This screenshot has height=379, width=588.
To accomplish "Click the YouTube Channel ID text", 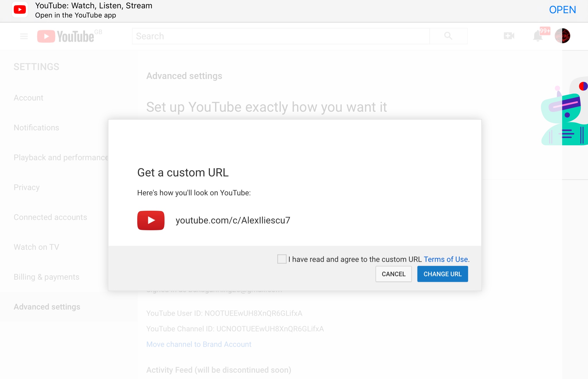I will pos(235,329).
